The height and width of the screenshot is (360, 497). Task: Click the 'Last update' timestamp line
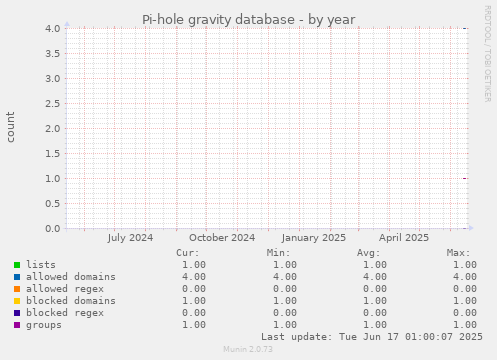372,337
